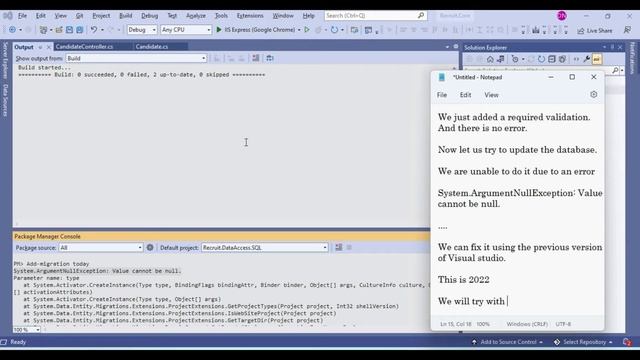Open Default project Recruit.DataAccess.SQL dropdown

point(264,248)
